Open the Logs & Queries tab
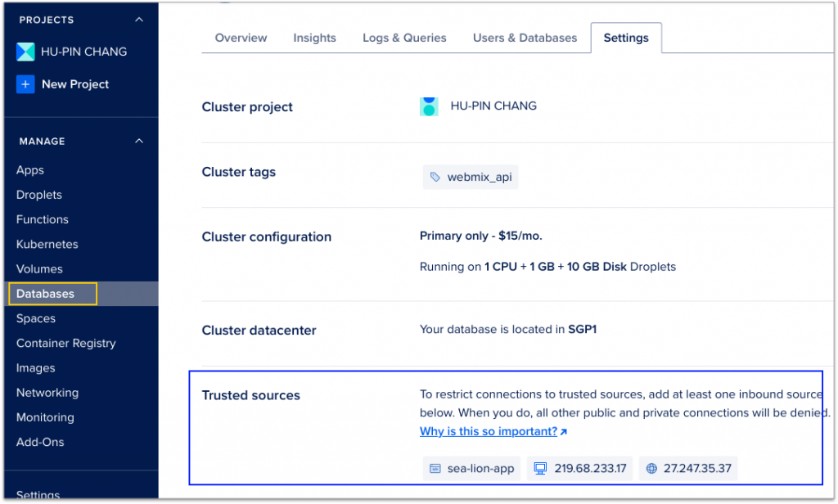 pos(404,38)
